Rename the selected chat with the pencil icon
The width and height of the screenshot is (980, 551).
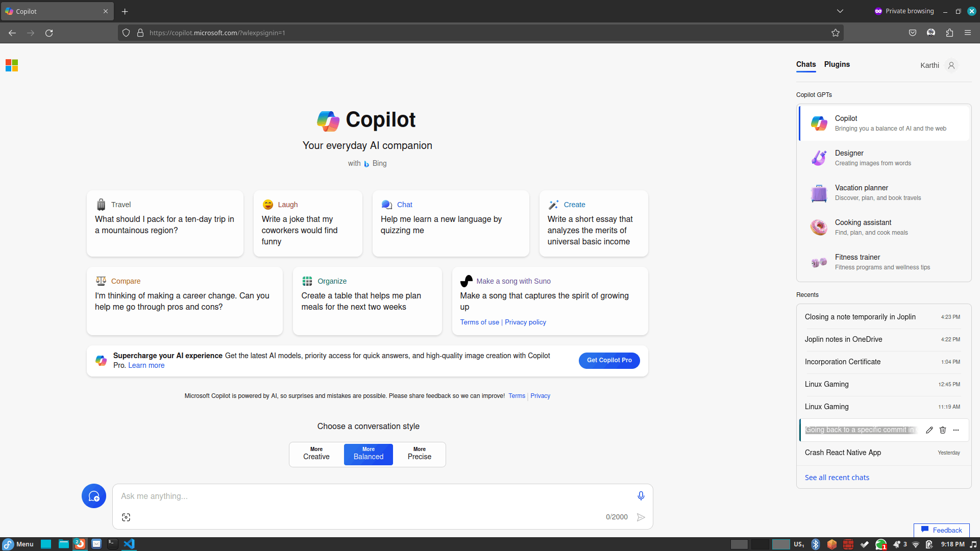929,430
